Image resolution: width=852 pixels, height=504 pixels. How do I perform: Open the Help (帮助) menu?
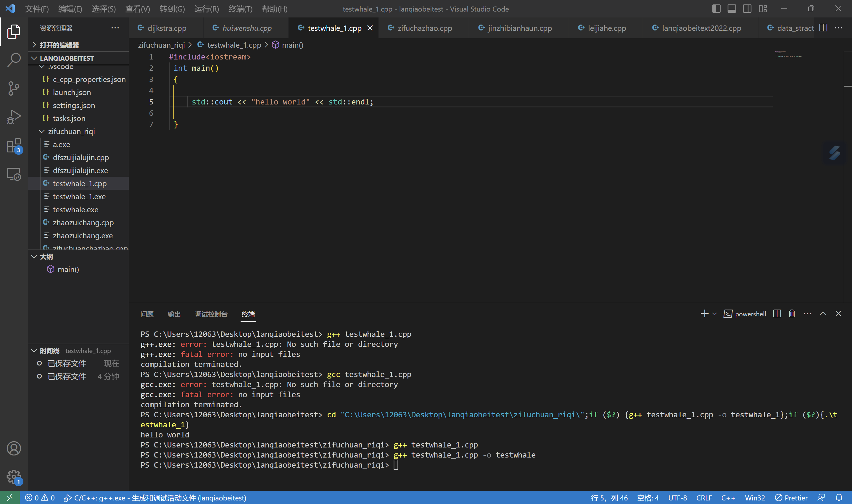275,9
